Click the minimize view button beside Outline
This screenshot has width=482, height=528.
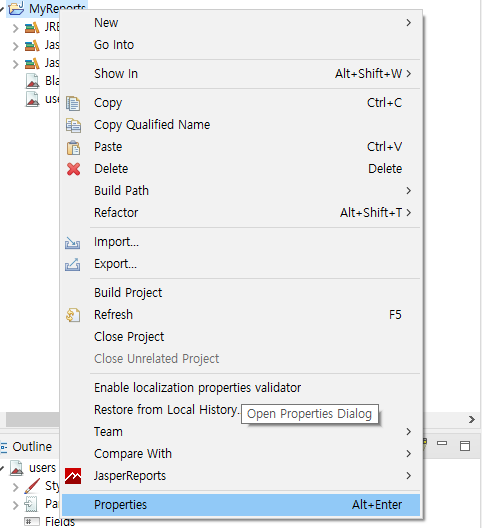tap(442, 443)
